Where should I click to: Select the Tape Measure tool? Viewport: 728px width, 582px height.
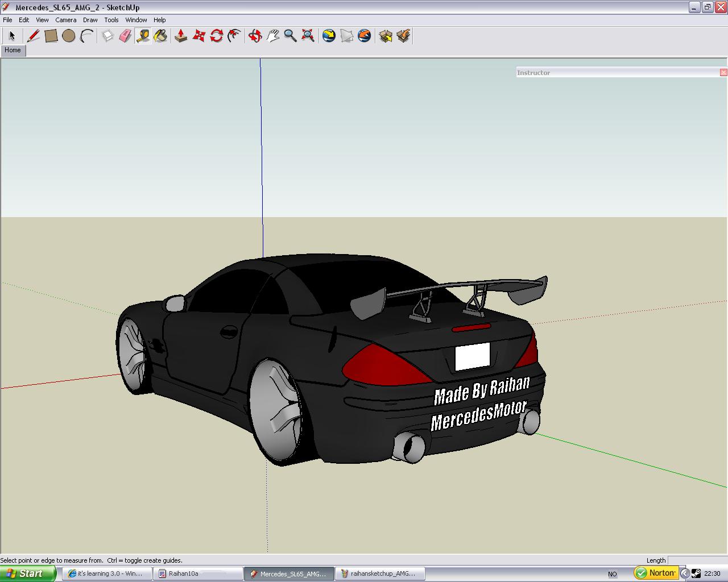click(143, 36)
